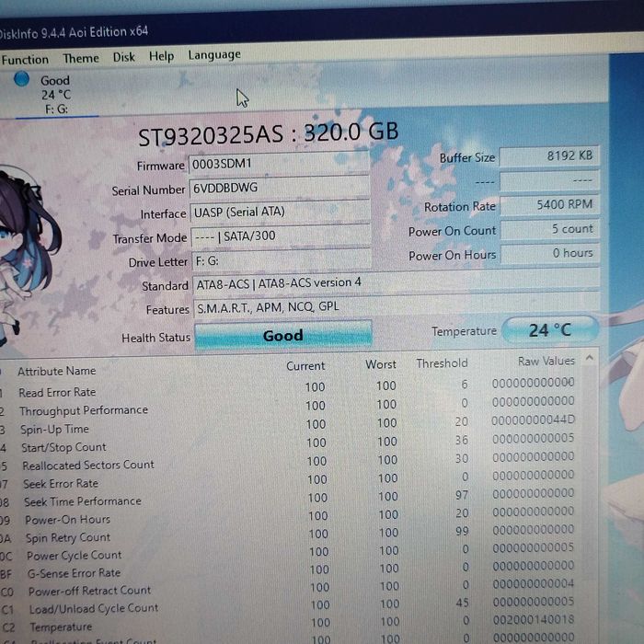Select the F: G: drive tab
The image size is (644, 644).
click(x=56, y=95)
